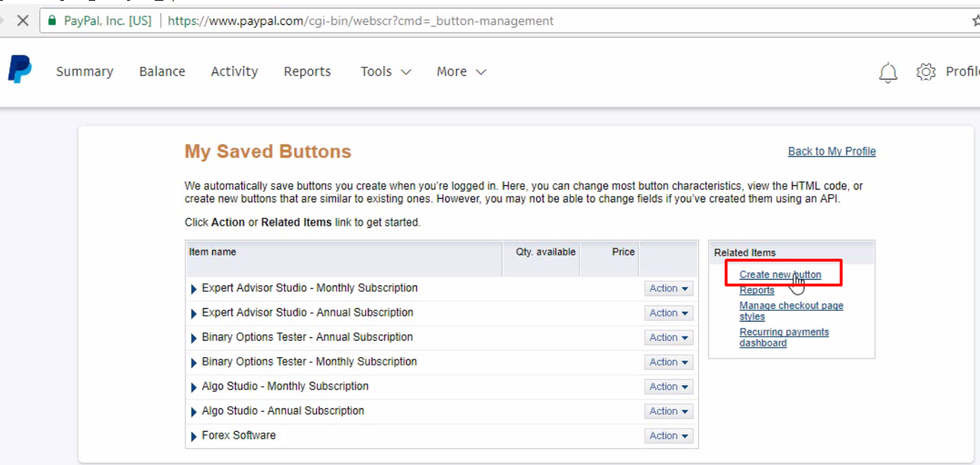Click Algo Studio - Annual Subscription text

tap(283, 410)
